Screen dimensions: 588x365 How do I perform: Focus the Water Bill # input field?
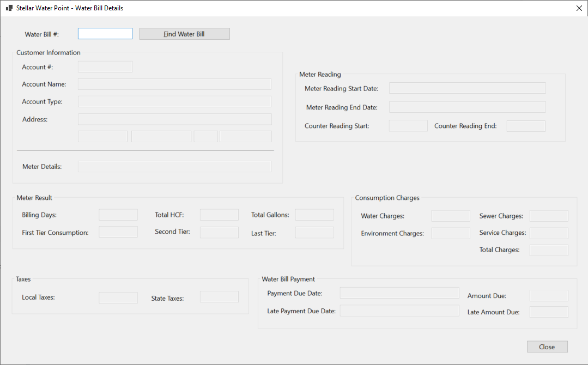[105, 34]
